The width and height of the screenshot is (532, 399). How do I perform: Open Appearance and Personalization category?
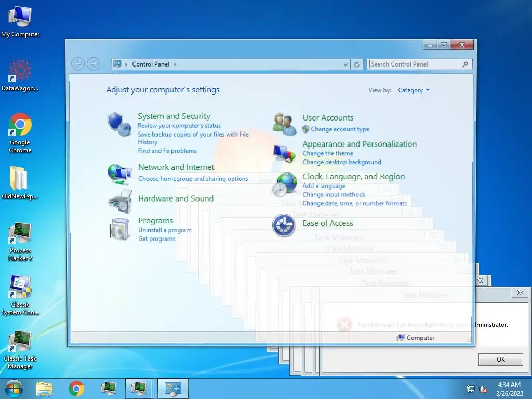[x=360, y=144]
